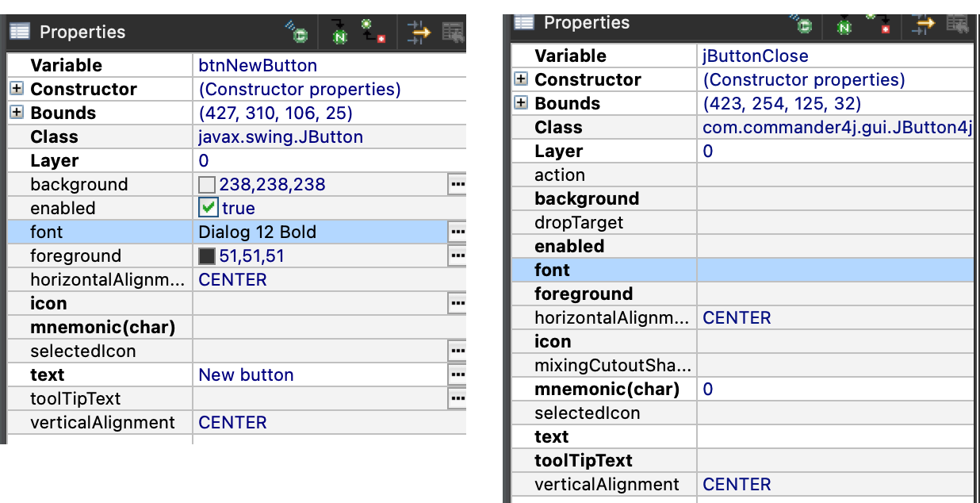980x503 pixels.
Task: Open toolTipText ellipsis button in btnNewButton panel
Action: (x=457, y=398)
